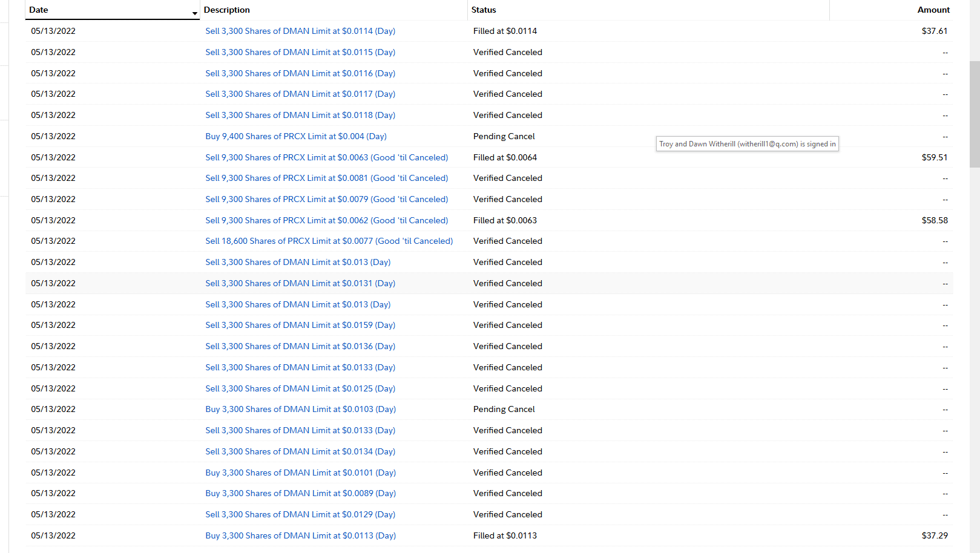Open Sell 18,600 PRCX at $0.0077 order

pyautogui.click(x=329, y=241)
